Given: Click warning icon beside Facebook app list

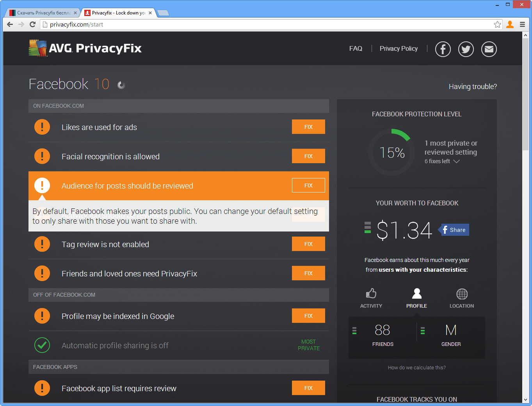Looking at the screenshot, I should (42, 388).
